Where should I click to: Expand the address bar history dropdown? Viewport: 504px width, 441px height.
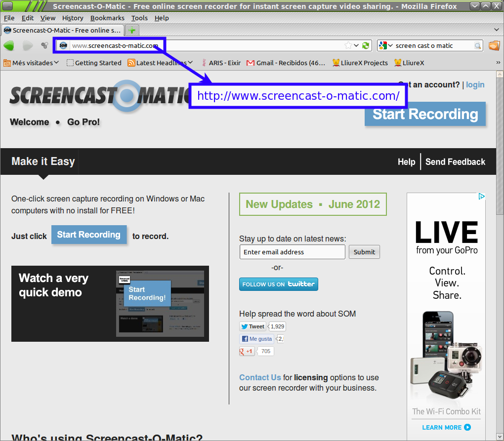(x=356, y=45)
